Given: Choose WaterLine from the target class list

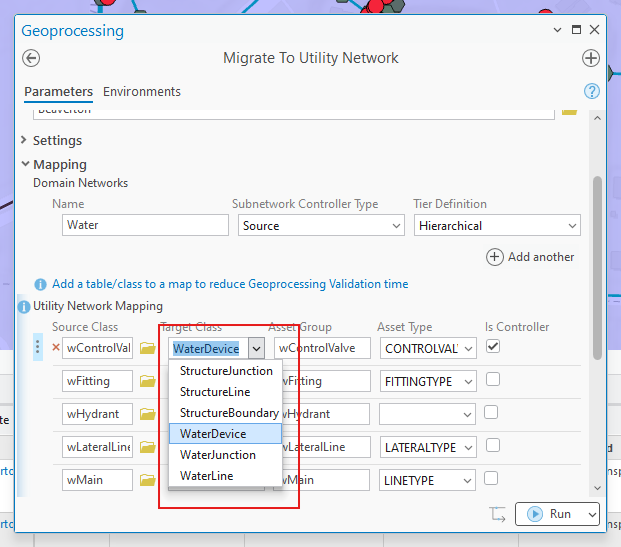Looking at the screenshot, I should pyautogui.click(x=225, y=476).
